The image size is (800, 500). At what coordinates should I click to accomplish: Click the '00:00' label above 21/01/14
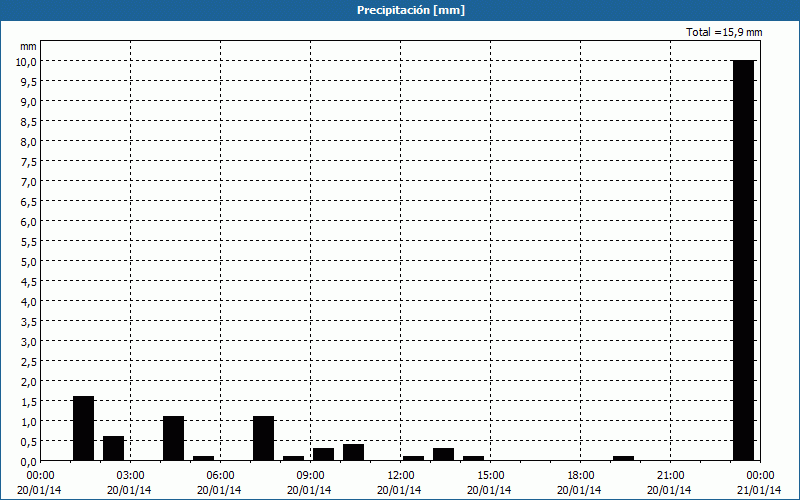(x=760, y=476)
